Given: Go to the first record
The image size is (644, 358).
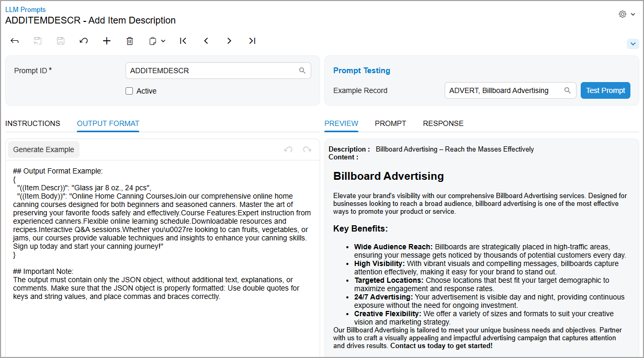Looking at the screenshot, I should [x=183, y=41].
